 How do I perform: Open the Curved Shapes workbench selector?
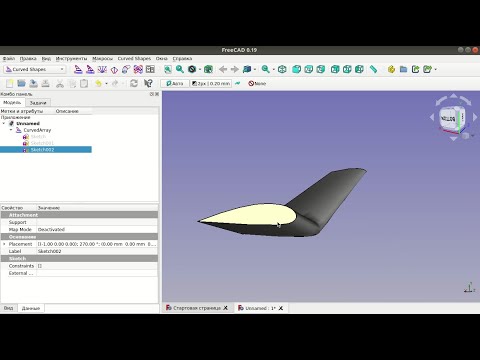pos(35,69)
